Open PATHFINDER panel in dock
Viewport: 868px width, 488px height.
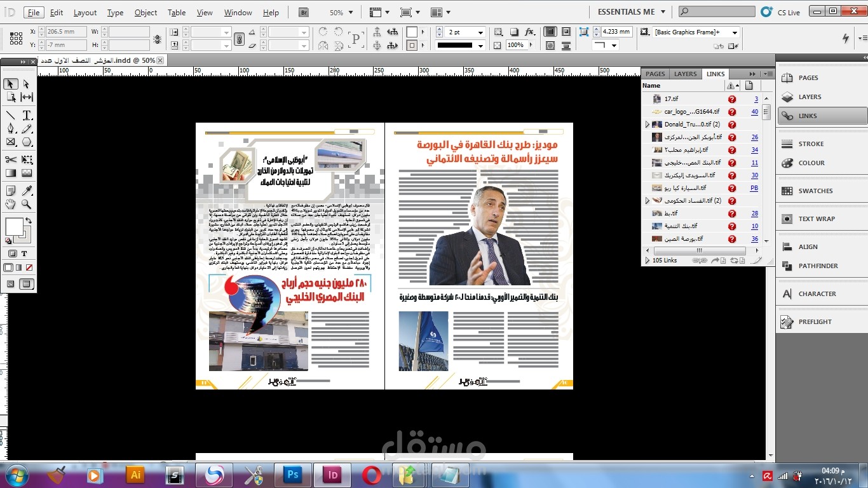pyautogui.click(x=822, y=266)
